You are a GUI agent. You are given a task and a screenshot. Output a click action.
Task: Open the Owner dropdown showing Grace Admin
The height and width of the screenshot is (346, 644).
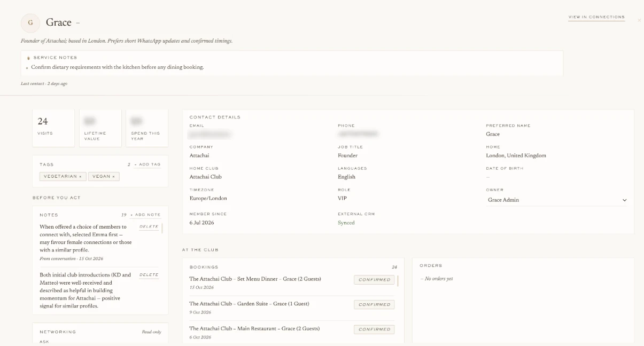click(x=557, y=200)
